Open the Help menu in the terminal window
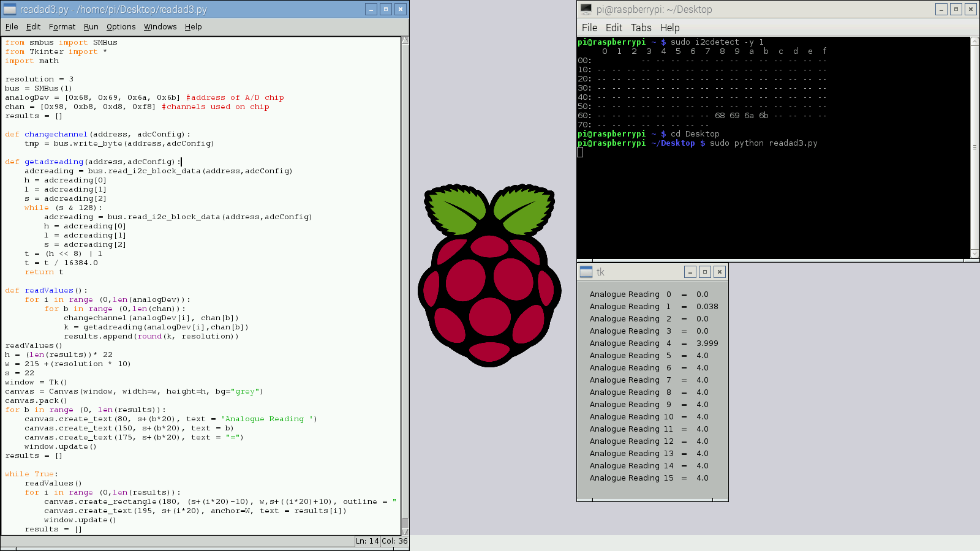Screen dimensions: 980x551 click(669, 28)
